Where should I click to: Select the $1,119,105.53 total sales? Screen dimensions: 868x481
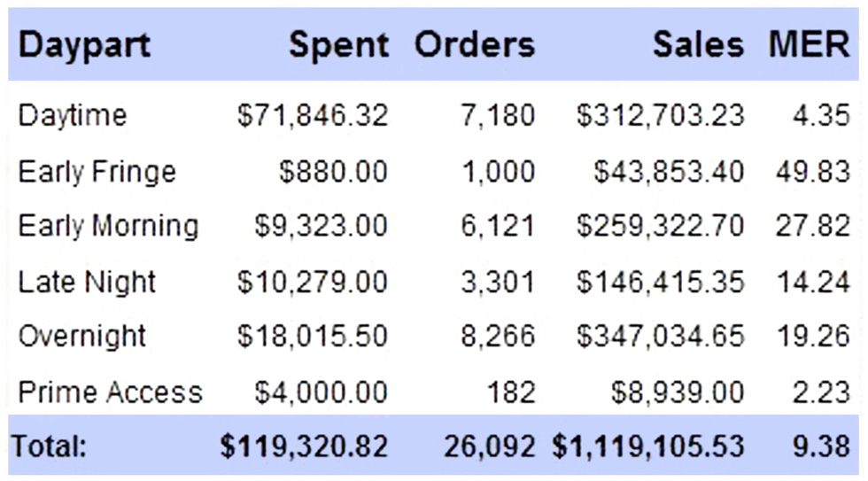648,446
